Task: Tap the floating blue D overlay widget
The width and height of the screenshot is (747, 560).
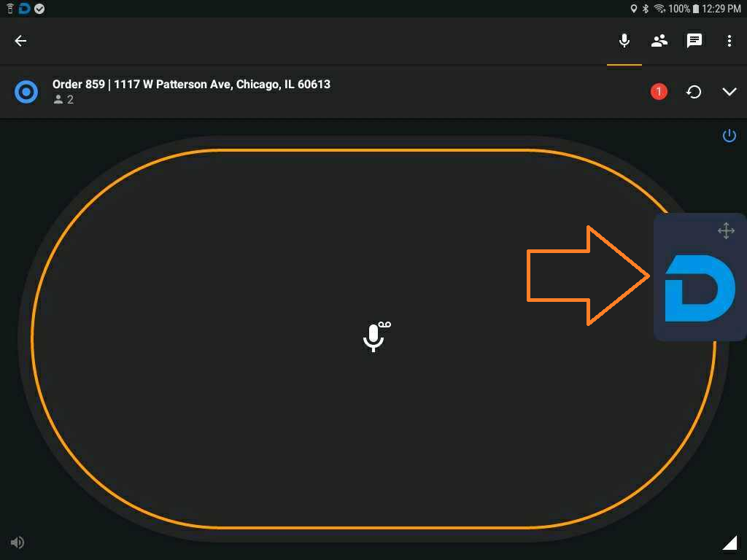Action: [700, 287]
